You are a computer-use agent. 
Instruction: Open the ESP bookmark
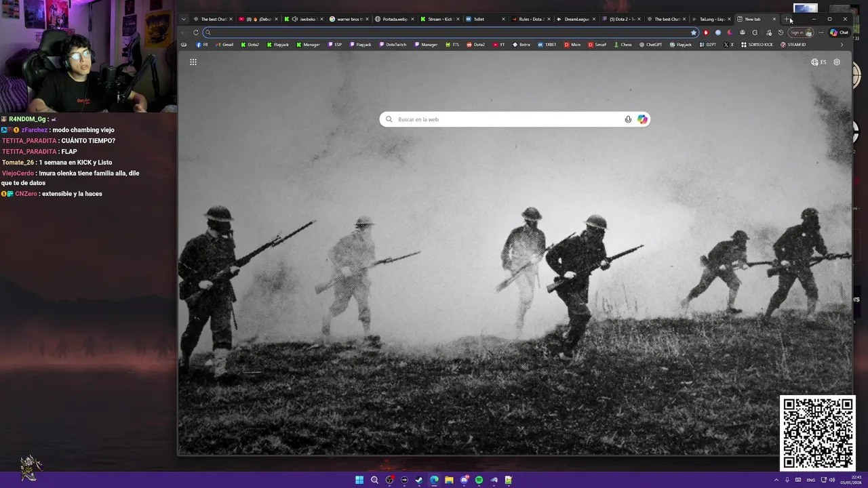point(335,45)
